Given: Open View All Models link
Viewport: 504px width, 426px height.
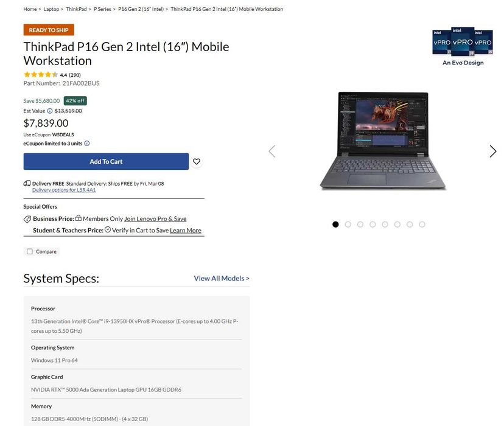Looking at the screenshot, I should tap(222, 278).
